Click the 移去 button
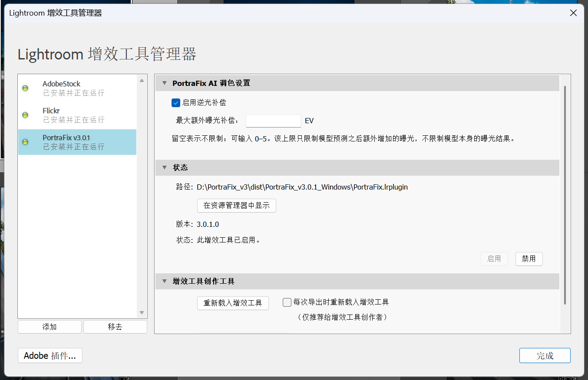Image resolution: width=588 pixels, height=380 pixels. (115, 327)
